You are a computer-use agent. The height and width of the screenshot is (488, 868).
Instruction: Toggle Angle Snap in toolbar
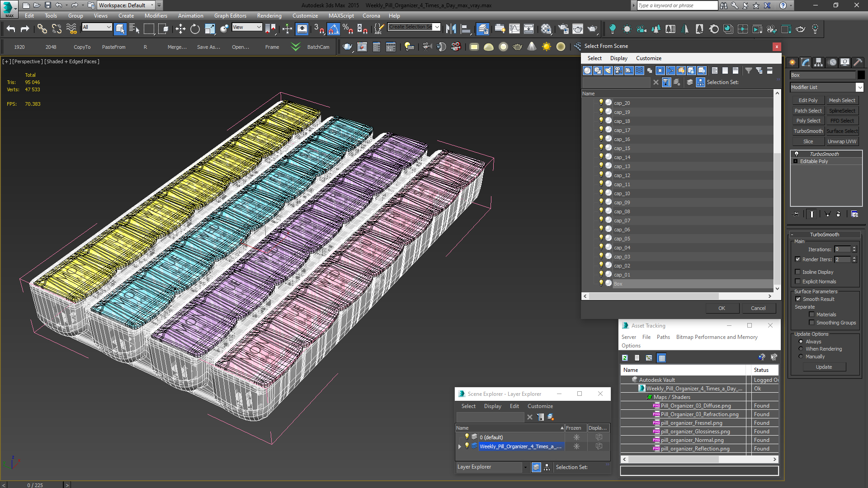click(333, 29)
